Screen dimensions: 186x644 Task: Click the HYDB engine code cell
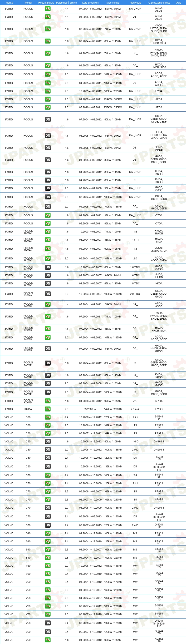(159, 409)
